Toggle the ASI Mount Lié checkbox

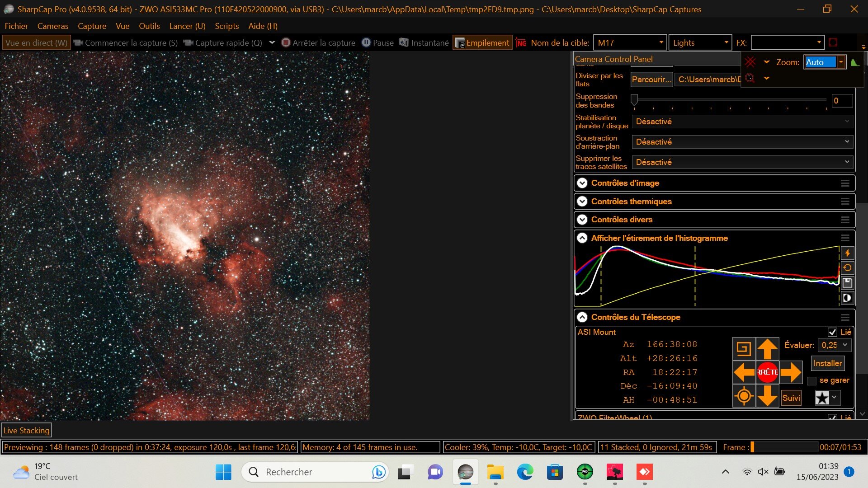[832, 332]
